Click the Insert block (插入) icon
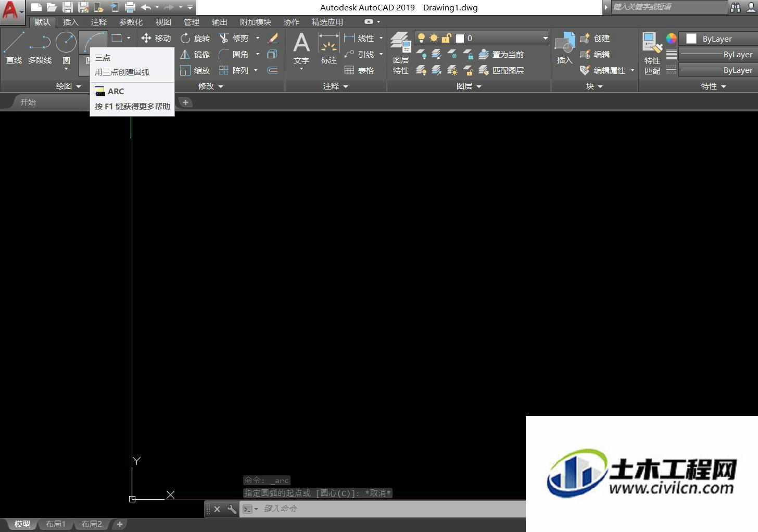758x532 pixels. [564, 48]
